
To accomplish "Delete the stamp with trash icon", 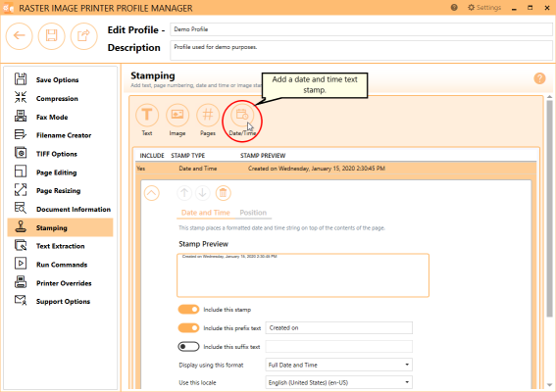I will pos(223,193).
